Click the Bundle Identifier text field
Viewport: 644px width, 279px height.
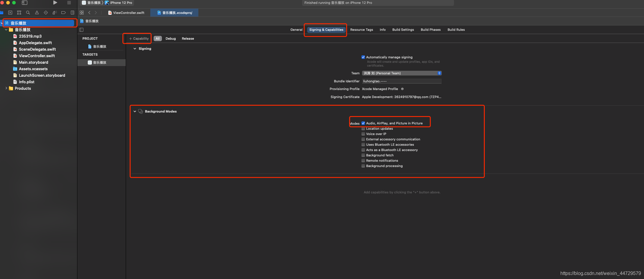click(x=402, y=81)
